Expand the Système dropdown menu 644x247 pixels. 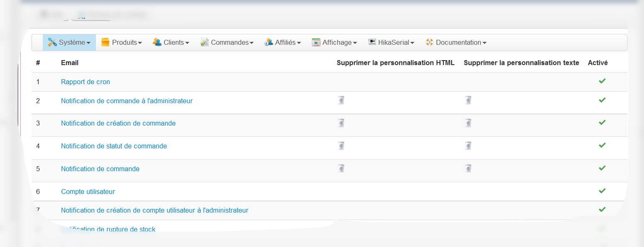tap(69, 42)
